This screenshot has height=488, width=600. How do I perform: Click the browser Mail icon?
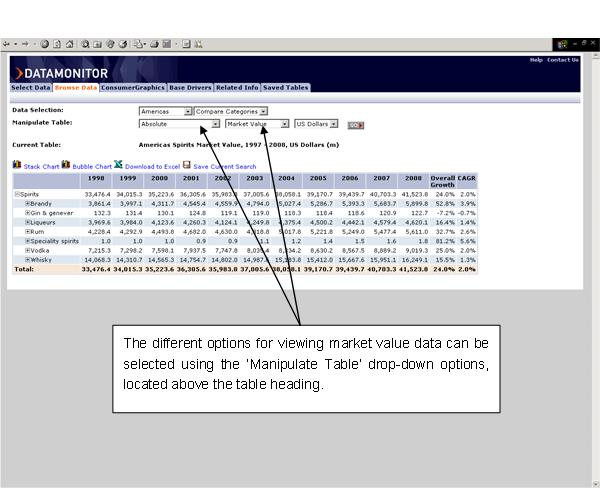point(138,44)
